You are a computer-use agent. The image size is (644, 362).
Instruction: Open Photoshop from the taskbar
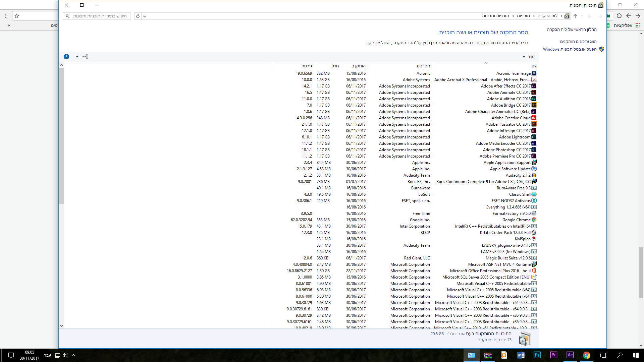(x=537, y=355)
